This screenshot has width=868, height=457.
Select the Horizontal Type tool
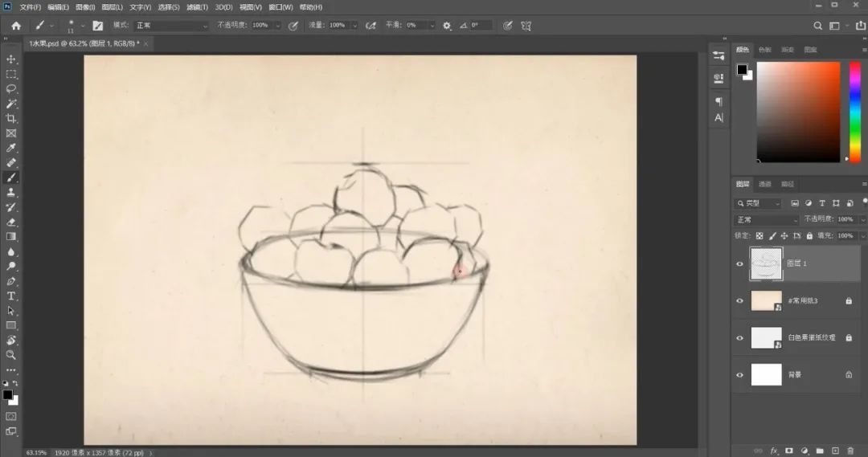(x=11, y=296)
